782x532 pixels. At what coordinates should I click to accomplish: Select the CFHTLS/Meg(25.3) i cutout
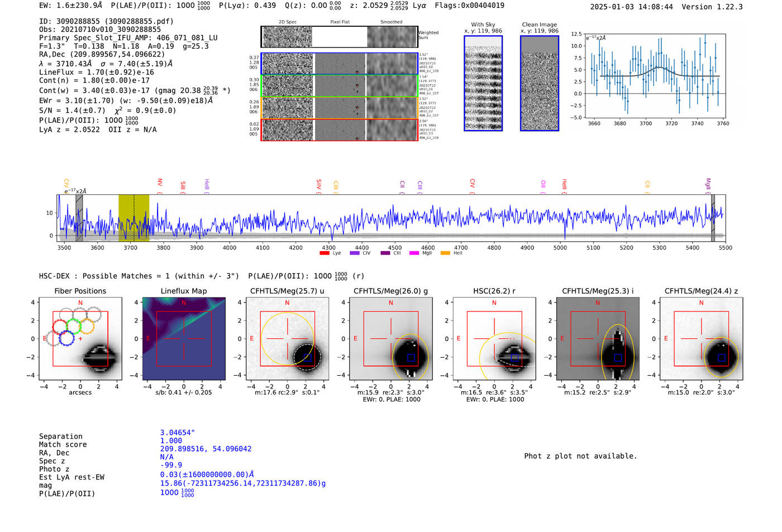[x=598, y=339]
